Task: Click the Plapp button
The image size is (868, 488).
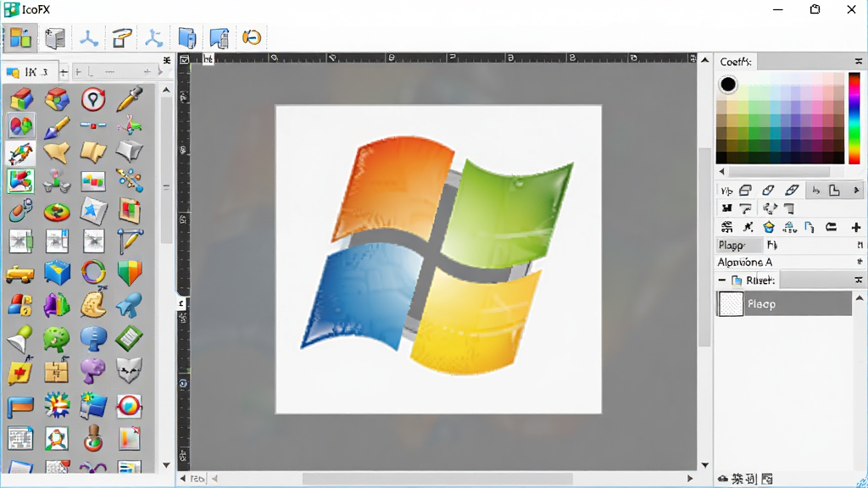Action: (x=738, y=245)
